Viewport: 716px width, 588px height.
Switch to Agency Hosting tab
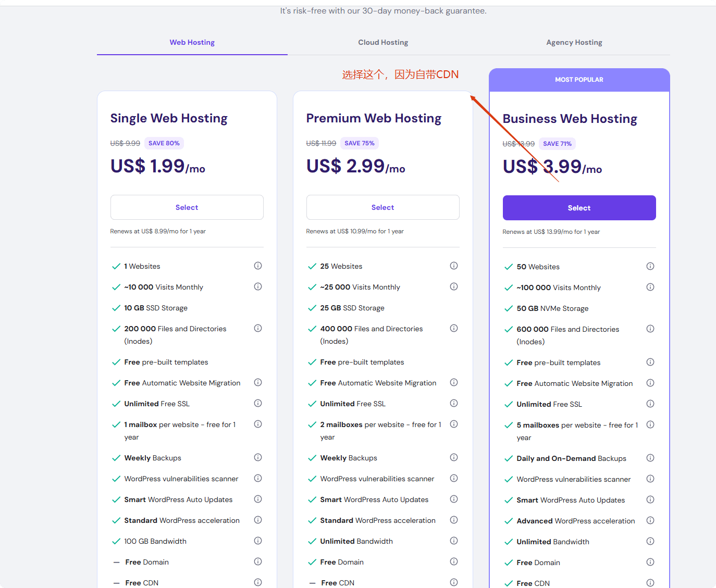pyautogui.click(x=574, y=42)
